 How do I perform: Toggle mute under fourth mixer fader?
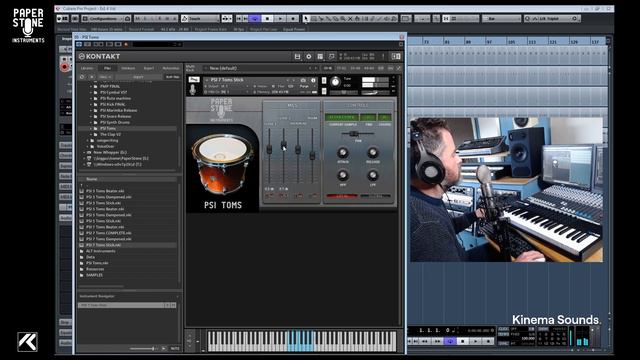tap(313, 196)
